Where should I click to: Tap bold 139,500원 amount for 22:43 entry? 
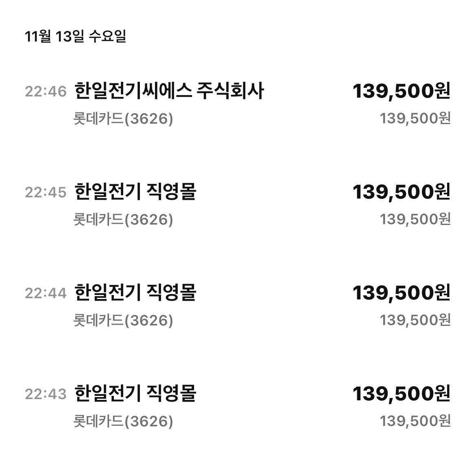[401, 393]
